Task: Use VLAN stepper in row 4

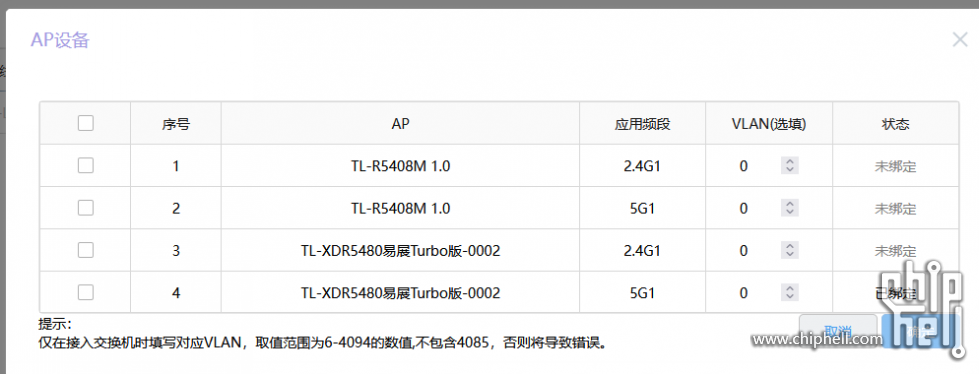Action: click(x=790, y=292)
